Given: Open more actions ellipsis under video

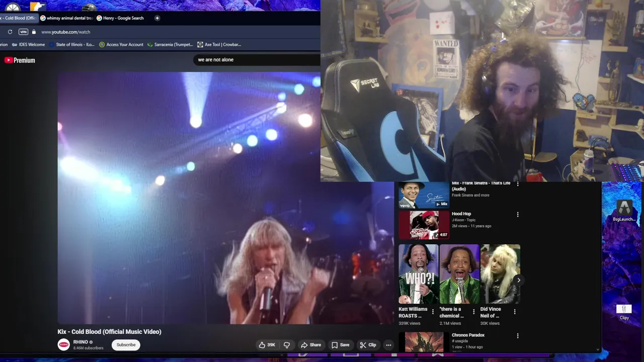Looking at the screenshot, I should [388, 345].
